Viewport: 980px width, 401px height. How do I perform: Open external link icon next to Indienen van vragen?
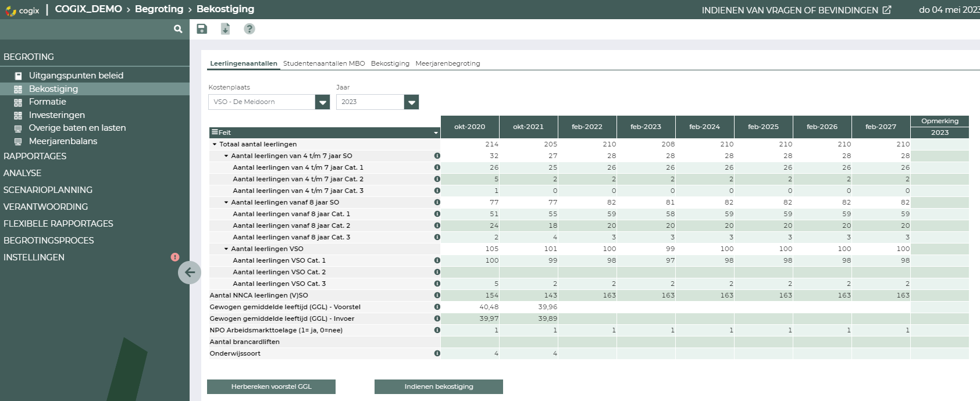887,10
